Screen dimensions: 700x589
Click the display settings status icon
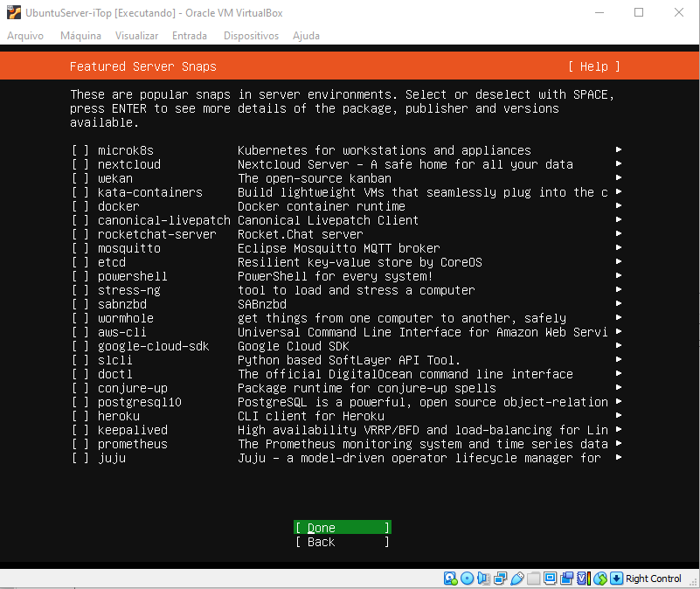[550, 579]
